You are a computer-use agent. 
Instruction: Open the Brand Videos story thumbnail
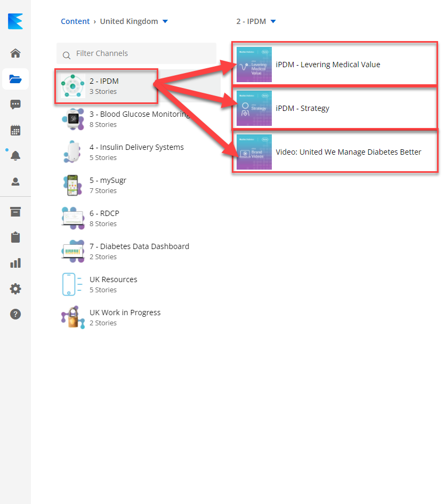click(x=254, y=151)
